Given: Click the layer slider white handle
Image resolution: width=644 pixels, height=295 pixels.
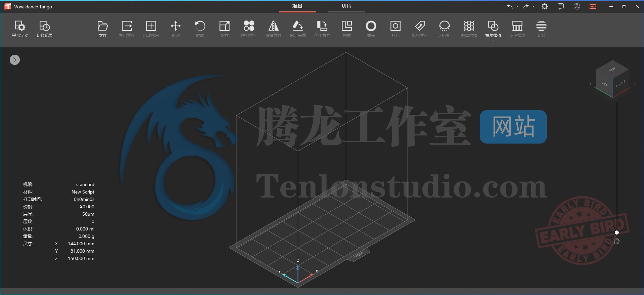Looking at the screenshot, I should (x=617, y=233).
